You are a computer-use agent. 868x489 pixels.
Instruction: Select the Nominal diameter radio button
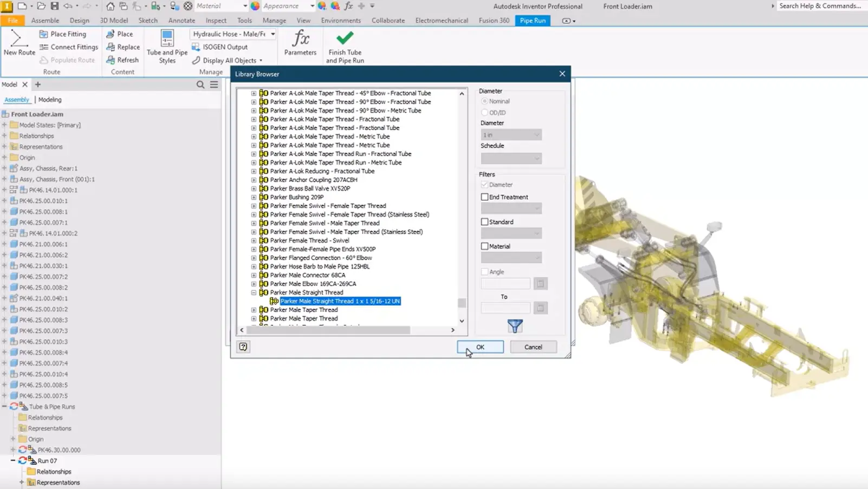tap(484, 101)
